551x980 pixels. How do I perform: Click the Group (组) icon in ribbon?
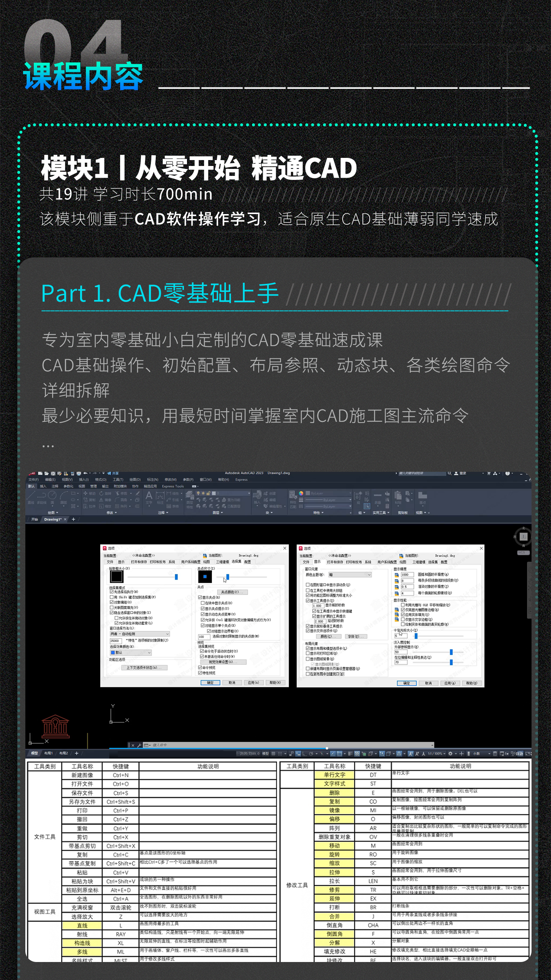click(x=358, y=496)
